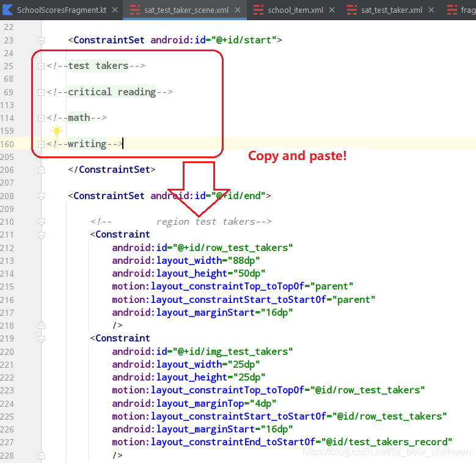Screen dimensions: 476x463
Task: Switch to SchoolScoresFragment.kt tab
Action: click(x=61, y=10)
